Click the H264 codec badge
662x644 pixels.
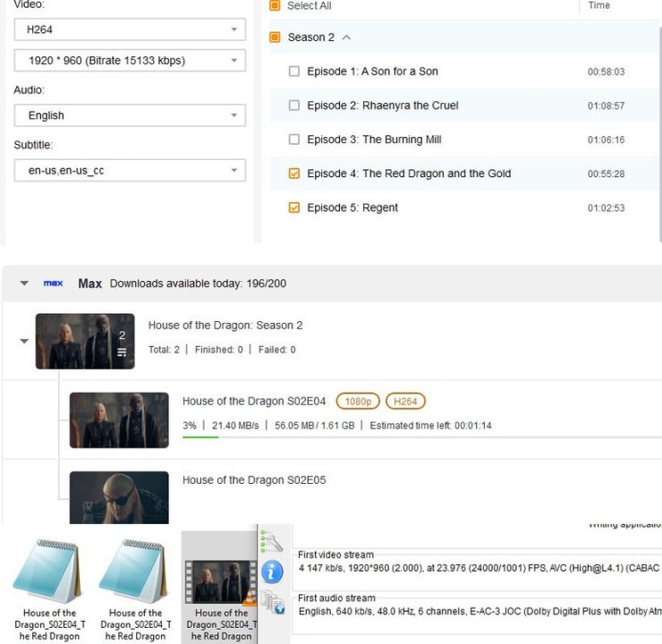[x=405, y=401]
